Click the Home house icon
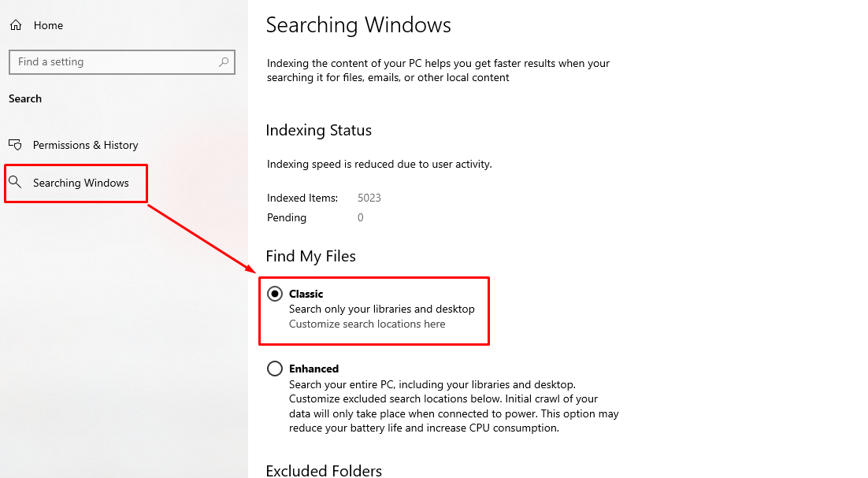868x478 pixels. [15, 25]
